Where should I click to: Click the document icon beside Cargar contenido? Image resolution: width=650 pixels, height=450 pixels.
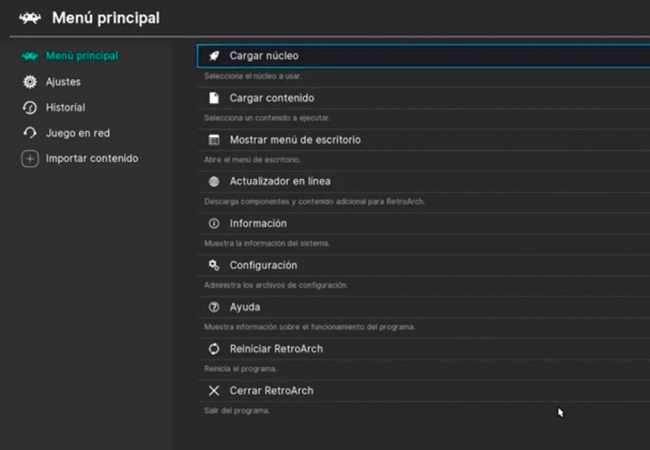click(214, 98)
